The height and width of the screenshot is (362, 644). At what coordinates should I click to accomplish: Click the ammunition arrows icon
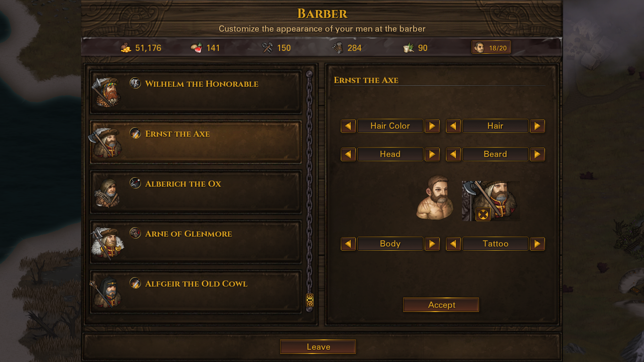point(338,48)
